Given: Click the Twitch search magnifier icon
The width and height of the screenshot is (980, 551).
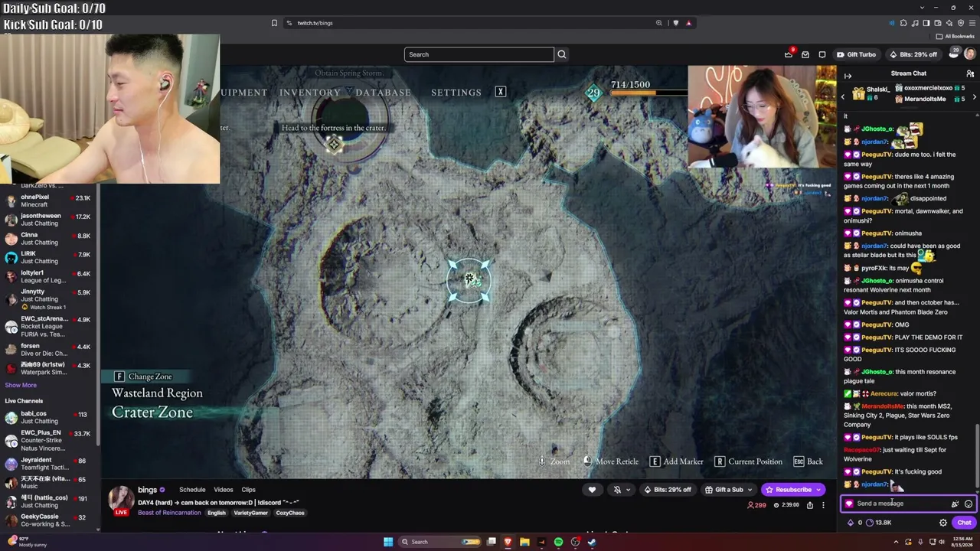Looking at the screenshot, I should [562, 54].
